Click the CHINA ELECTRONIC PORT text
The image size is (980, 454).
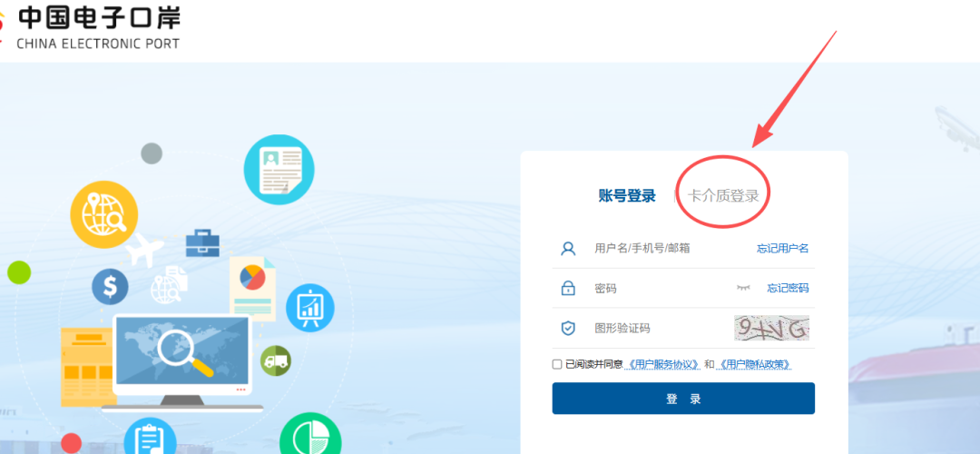[x=98, y=44]
